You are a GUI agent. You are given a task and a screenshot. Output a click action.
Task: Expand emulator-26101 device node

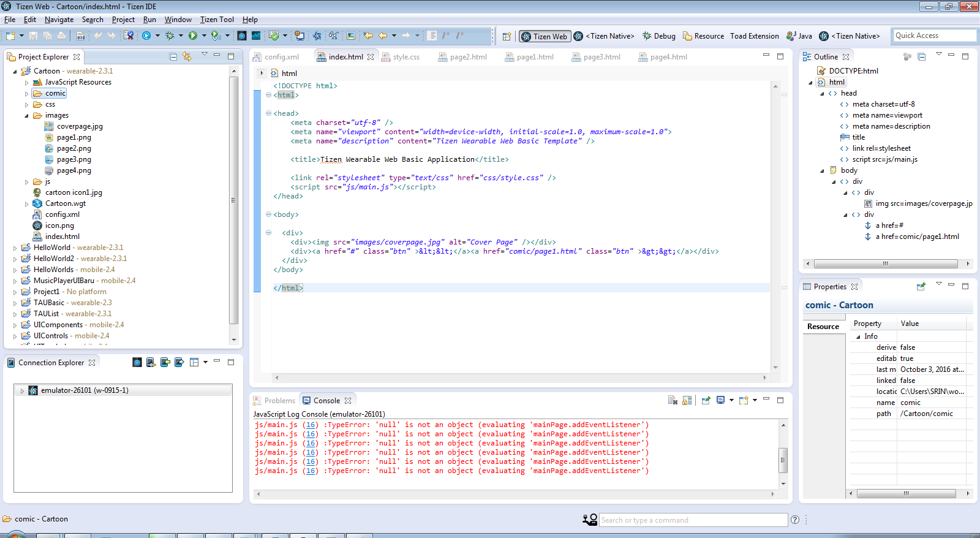pos(22,390)
